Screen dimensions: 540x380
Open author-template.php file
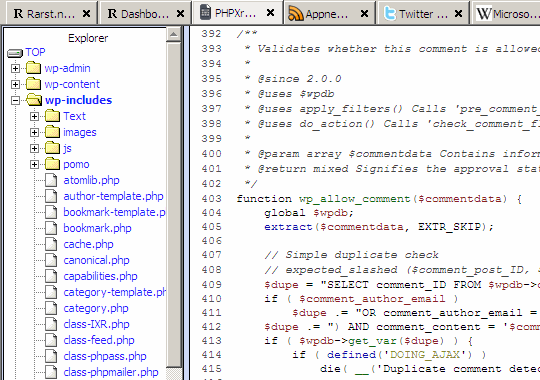(113, 196)
